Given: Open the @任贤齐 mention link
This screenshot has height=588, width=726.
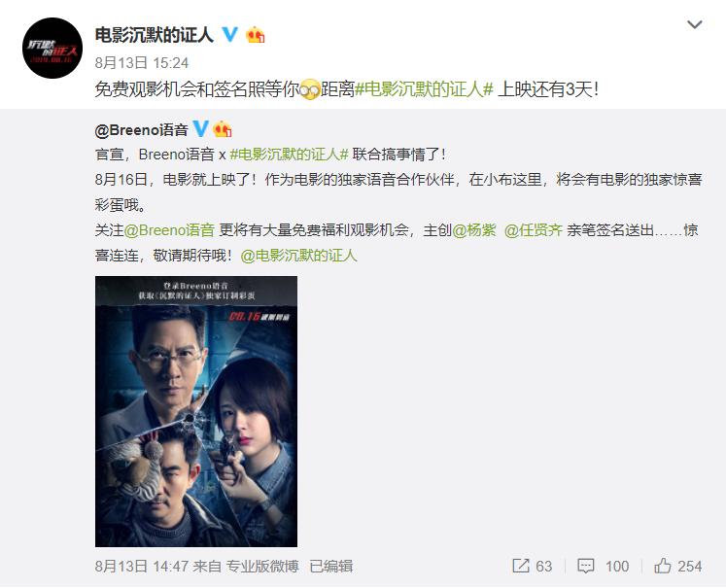Looking at the screenshot, I should coord(534,229).
